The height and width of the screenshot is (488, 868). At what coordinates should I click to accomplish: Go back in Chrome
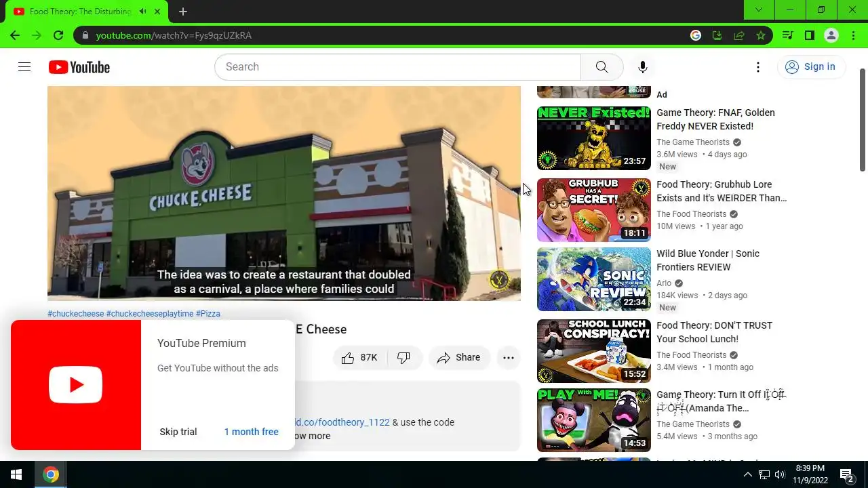click(x=15, y=35)
